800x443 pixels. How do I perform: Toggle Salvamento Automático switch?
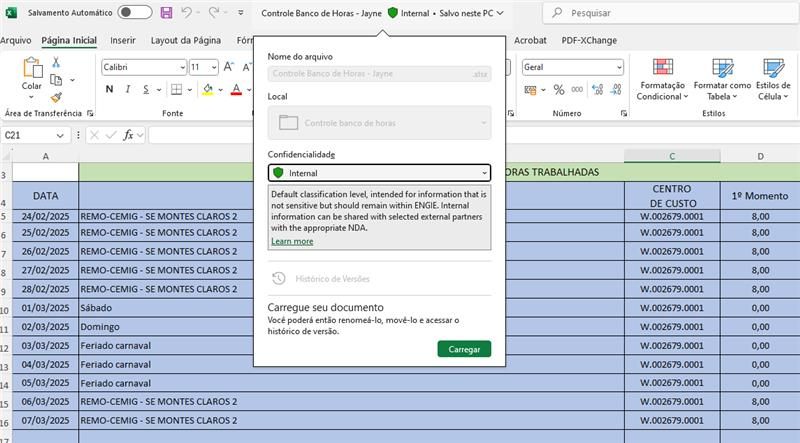tap(135, 12)
